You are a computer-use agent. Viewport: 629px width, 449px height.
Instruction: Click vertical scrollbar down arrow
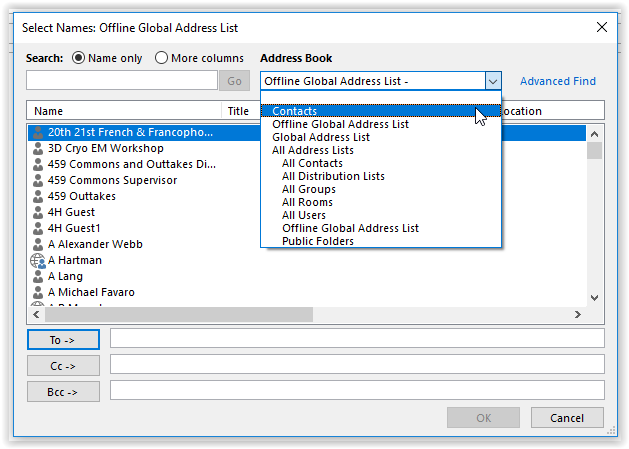595,298
